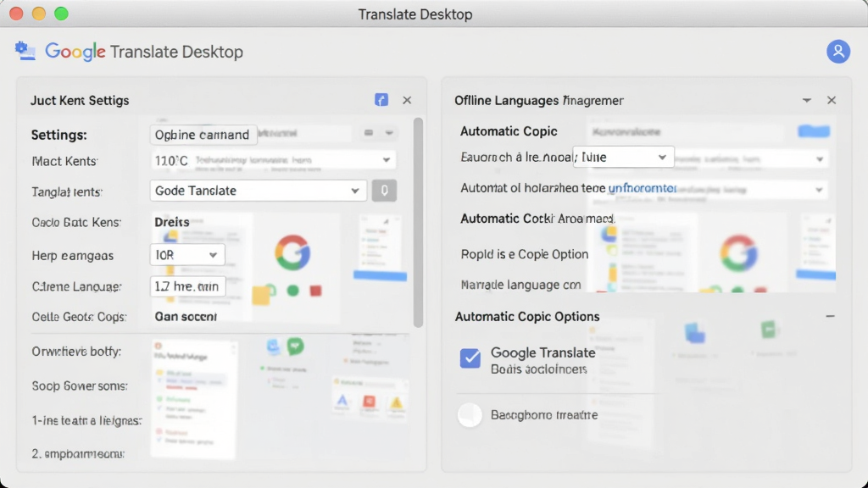The height and width of the screenshot is (488, 868).
Task: Click the Soop Sower soms label
Action: click(x=80, y=386)
